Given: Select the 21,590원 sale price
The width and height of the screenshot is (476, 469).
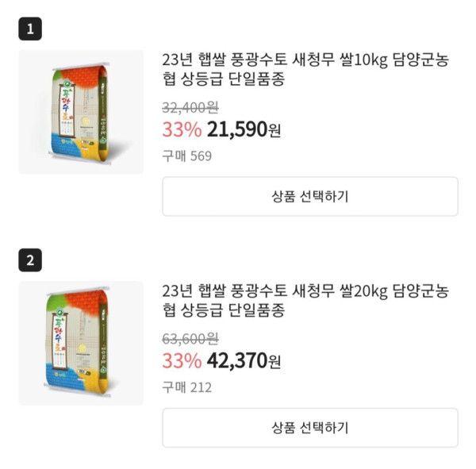Looking at the screenshot, I should tap(244, 129).
